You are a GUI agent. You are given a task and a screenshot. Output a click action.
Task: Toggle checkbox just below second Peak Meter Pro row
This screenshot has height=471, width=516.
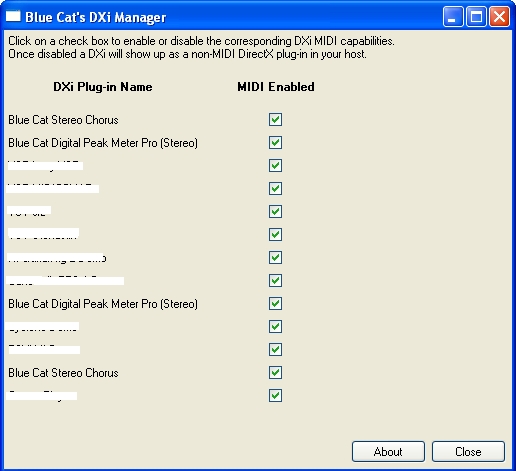point(275,326)
